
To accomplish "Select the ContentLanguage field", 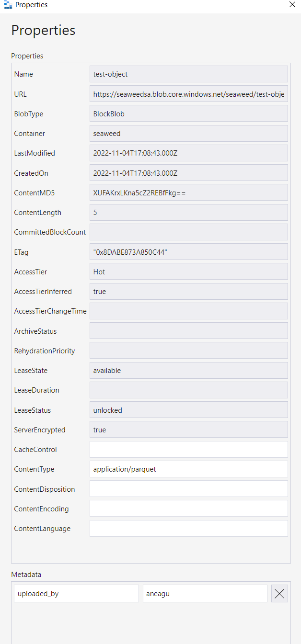I will pyautogui.click(x=188, y=528).
